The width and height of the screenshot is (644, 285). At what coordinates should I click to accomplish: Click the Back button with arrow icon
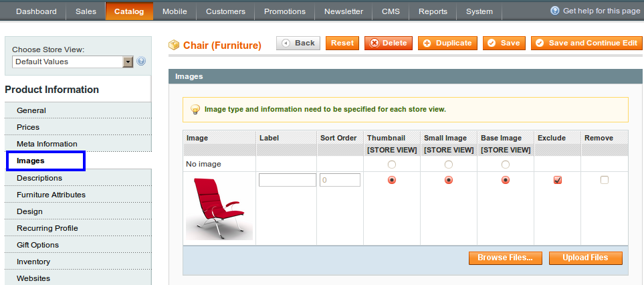point(298,43)
